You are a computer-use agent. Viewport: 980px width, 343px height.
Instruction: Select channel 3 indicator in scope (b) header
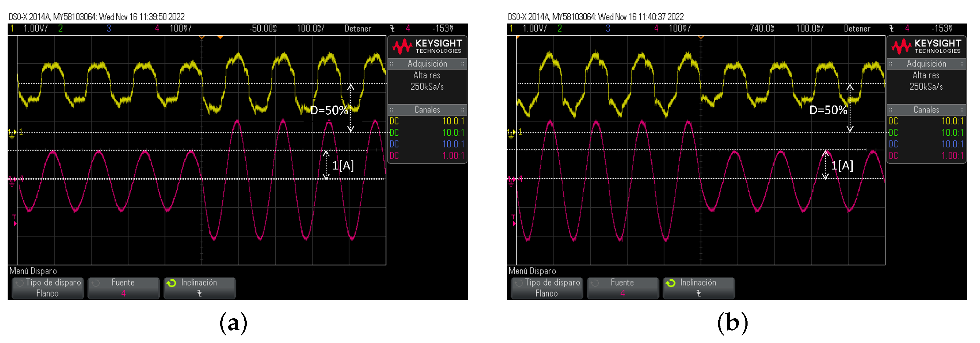coord(608,29)
